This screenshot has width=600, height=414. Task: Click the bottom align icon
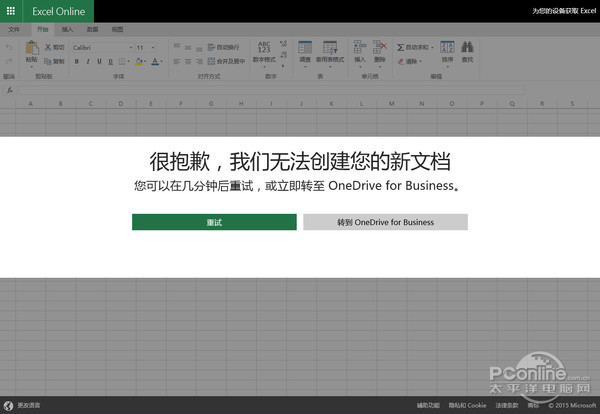coord(199,48)
